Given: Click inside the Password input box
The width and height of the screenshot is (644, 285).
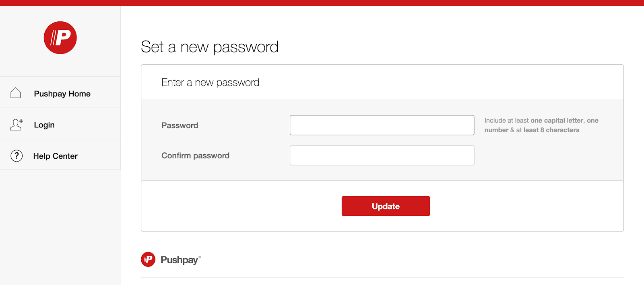Looking at the screenshot, I should coord(382,125).
